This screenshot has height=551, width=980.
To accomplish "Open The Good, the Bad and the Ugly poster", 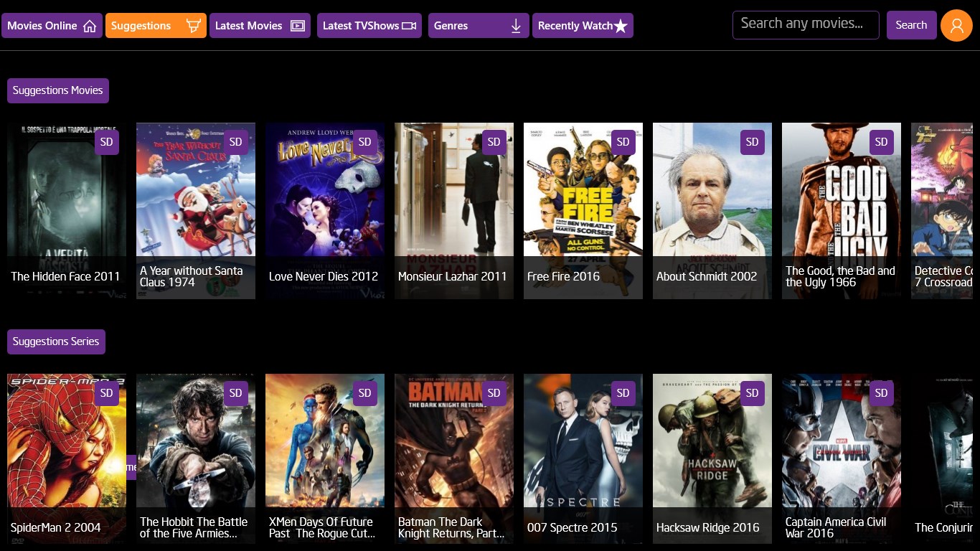I will pyautogui.click(x=842, y=211).
